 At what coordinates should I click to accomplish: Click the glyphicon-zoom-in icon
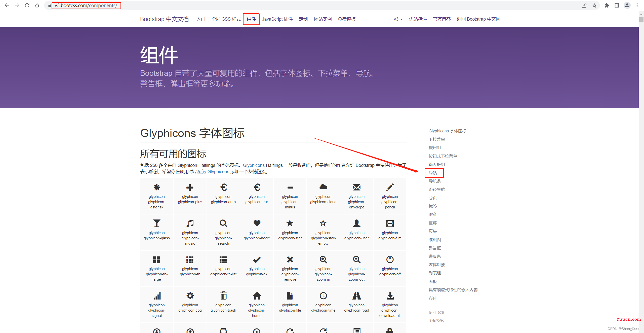pos(323,260)
